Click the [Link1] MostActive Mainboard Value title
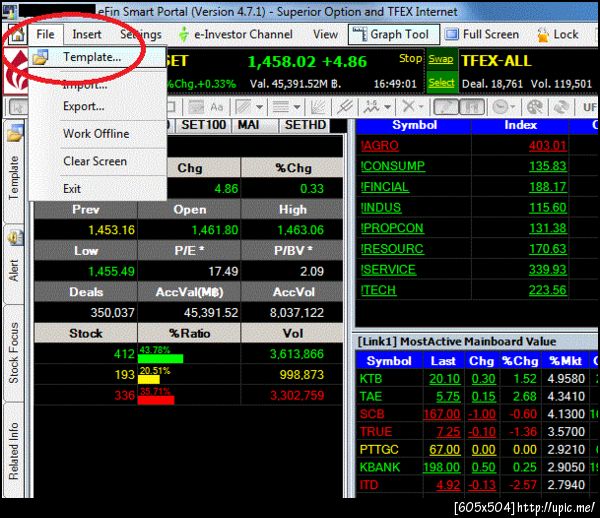Screen dimensions: 600x518 click(x=457, y=341)
